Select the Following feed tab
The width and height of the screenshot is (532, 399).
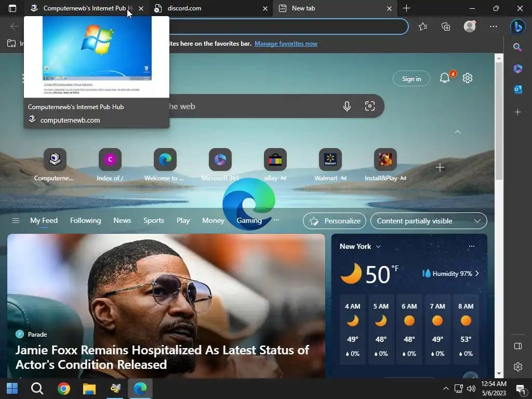click(86, 220)
